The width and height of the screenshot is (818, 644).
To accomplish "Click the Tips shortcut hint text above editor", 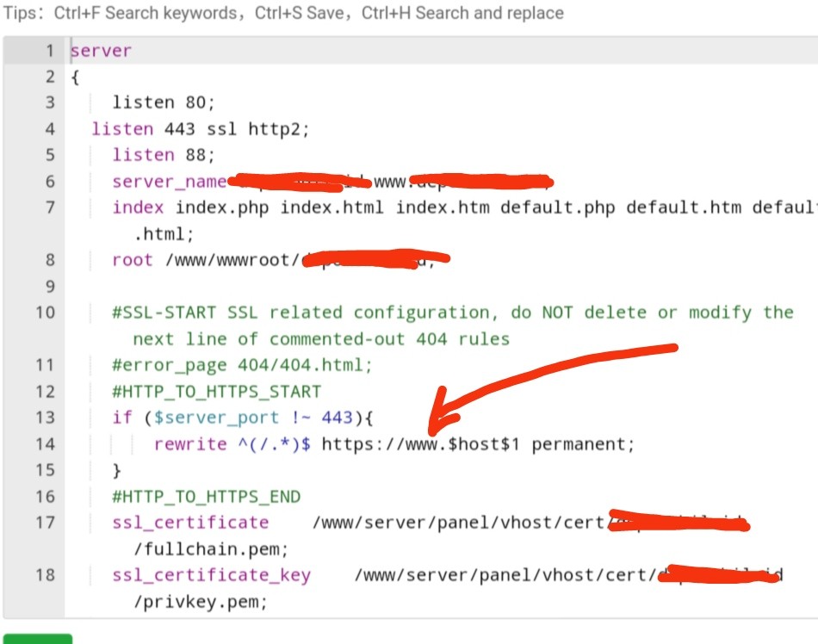I will point(283,13).
